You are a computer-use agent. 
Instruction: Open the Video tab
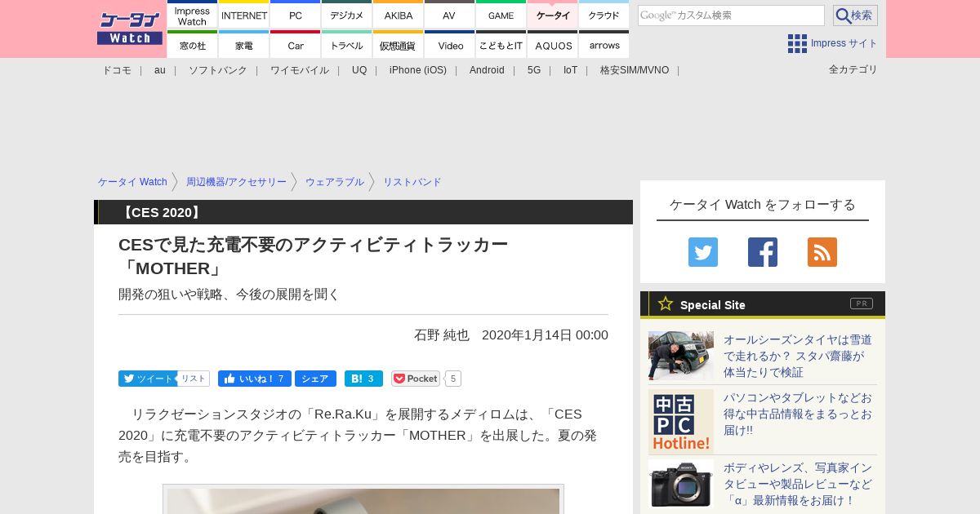click(450, 45)
